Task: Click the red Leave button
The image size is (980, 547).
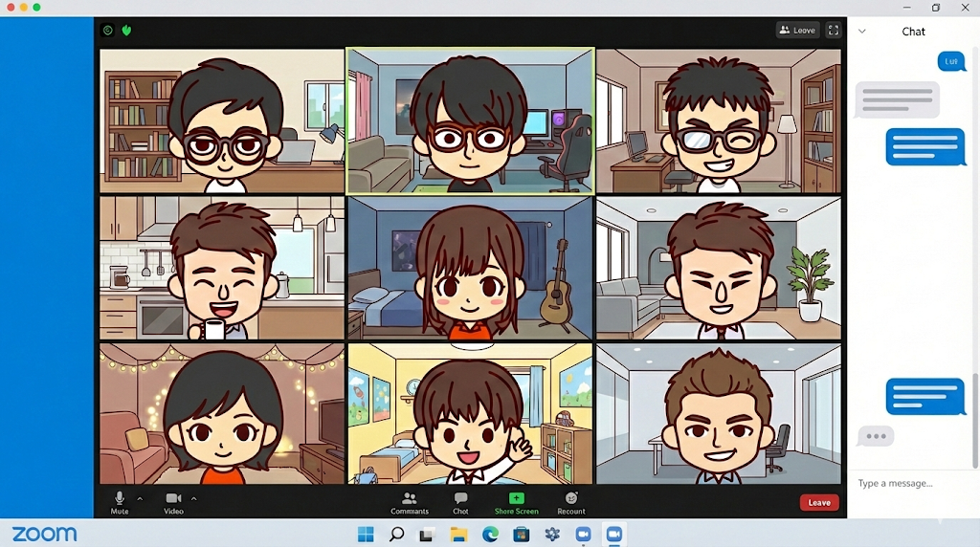Action: pyautogui.click(x=819, y=502)
